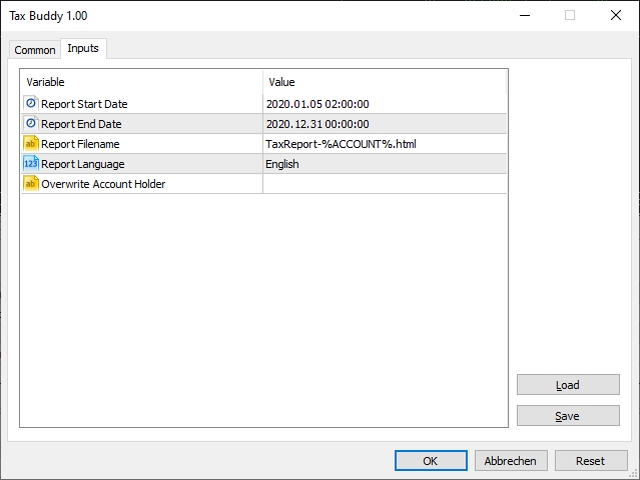Close the Tax Buddy dialog window

click(x=614, y=15)
